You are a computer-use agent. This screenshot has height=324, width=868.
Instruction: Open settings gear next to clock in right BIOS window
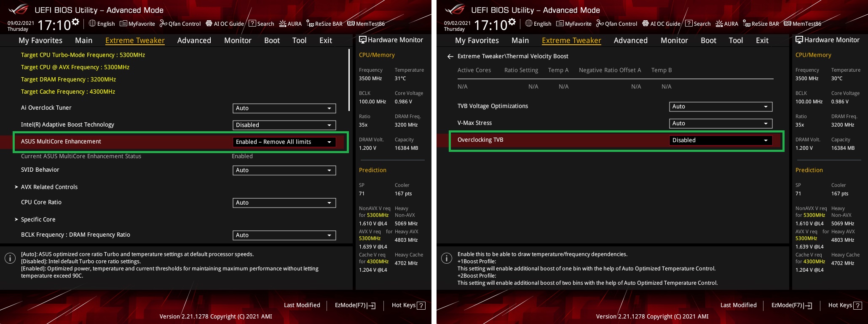[x=512, y=22]
